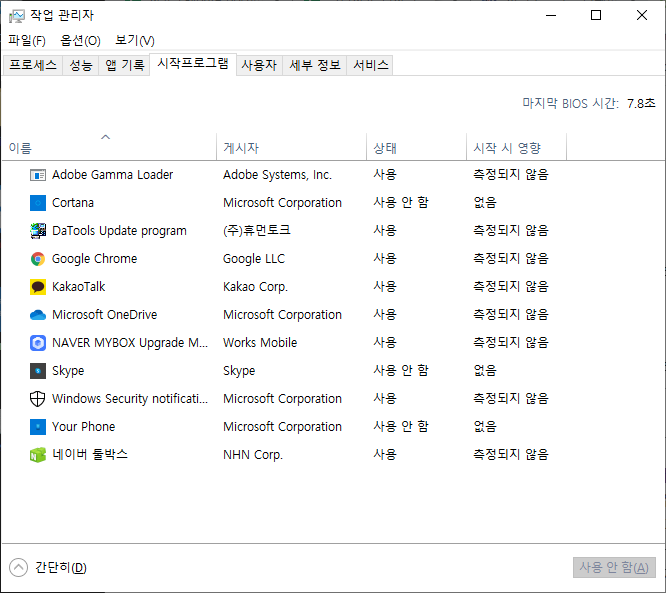
Task: Click the 네이버 툴박스 green icon
Action: pos(38,455)
